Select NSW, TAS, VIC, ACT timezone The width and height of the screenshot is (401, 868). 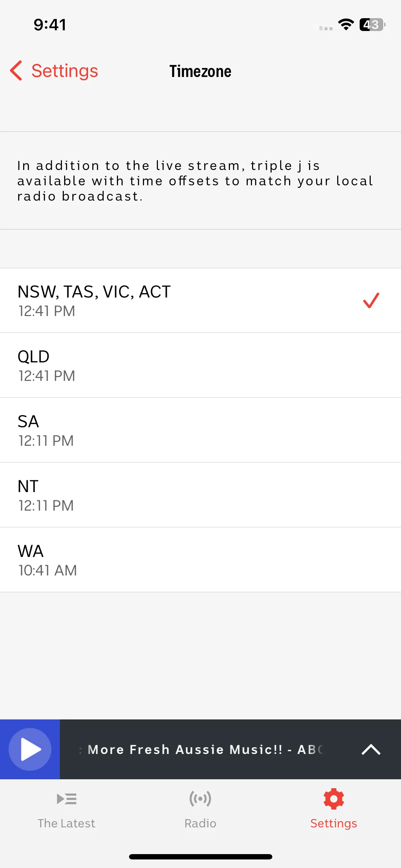pyautogui.click(x=200, y=300)
